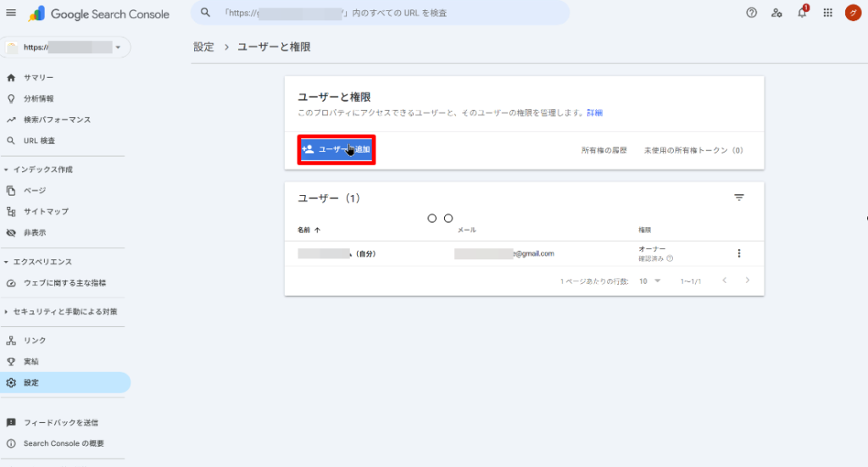The height and width of the screenshot is (467, 868).
Task: Click フィードバックを送信
Action: point(60,422)
